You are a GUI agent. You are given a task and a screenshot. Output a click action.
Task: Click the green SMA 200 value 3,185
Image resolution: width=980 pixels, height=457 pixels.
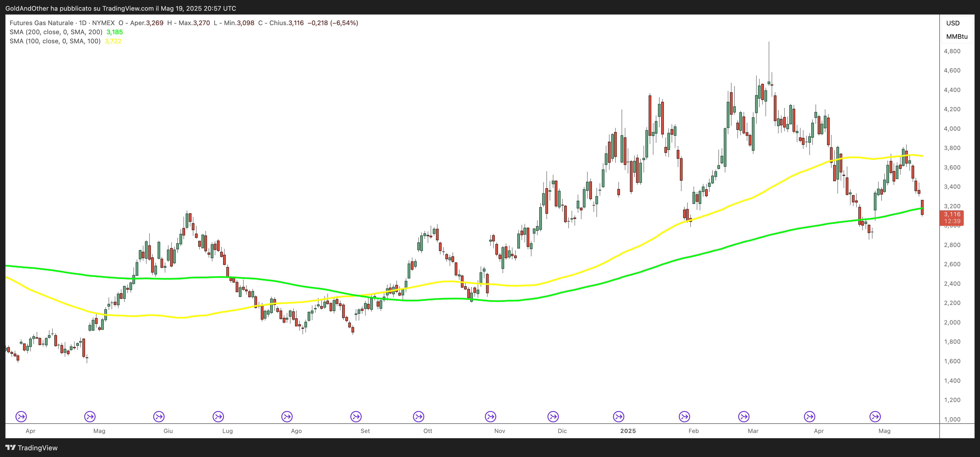[x=114, y=32]
